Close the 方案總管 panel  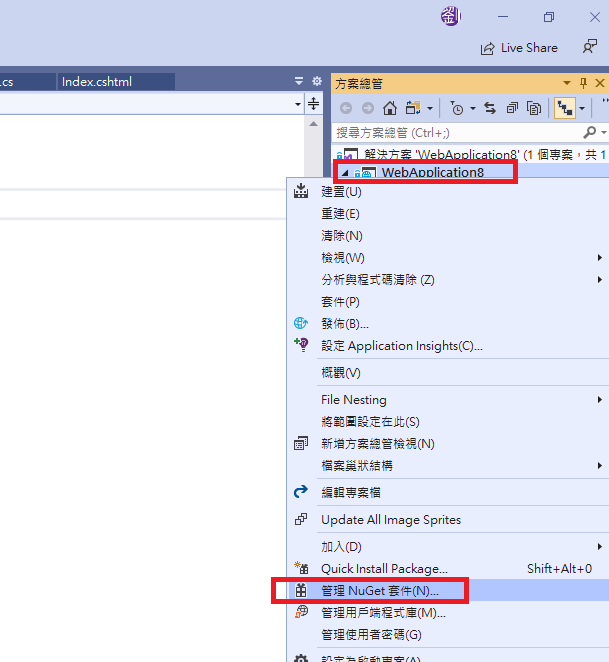pyautogui.click(x=600, y=83)
